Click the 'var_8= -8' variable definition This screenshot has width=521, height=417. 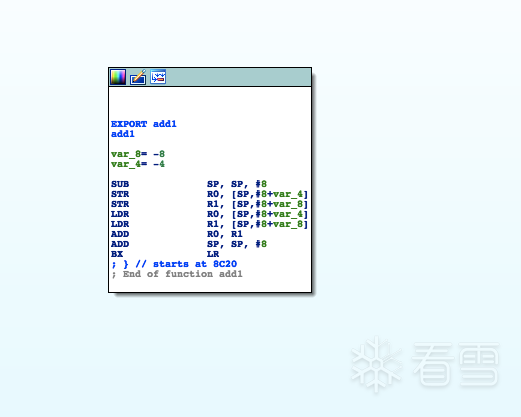pyautogui.click(x=138, y=154)
